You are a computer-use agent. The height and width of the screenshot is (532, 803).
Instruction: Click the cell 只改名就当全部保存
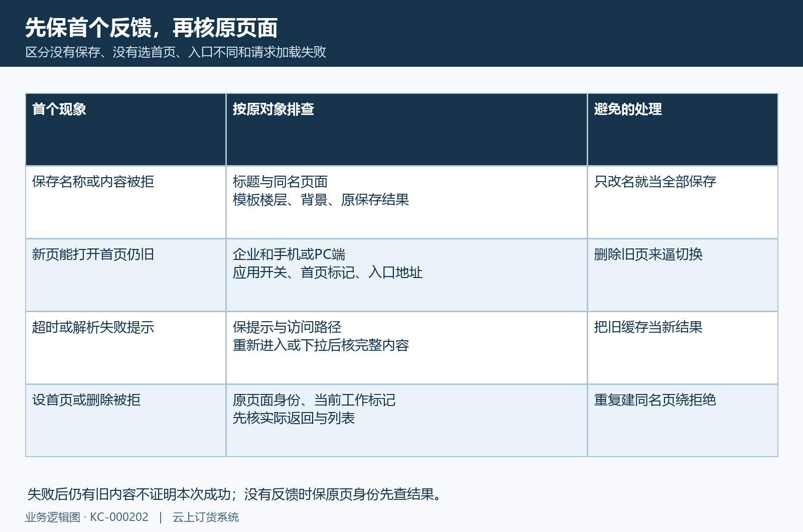point(683,202)
